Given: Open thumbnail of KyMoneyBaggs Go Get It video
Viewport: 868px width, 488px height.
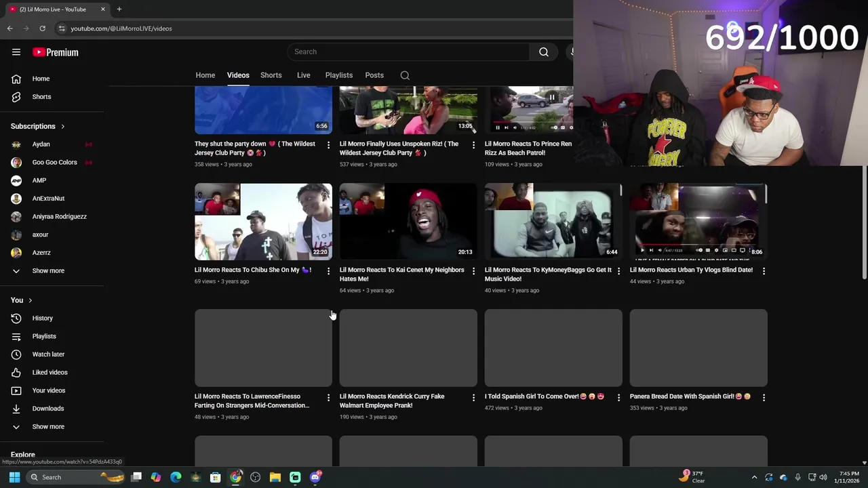Looking at the screenshot, I should click(553, 222).
